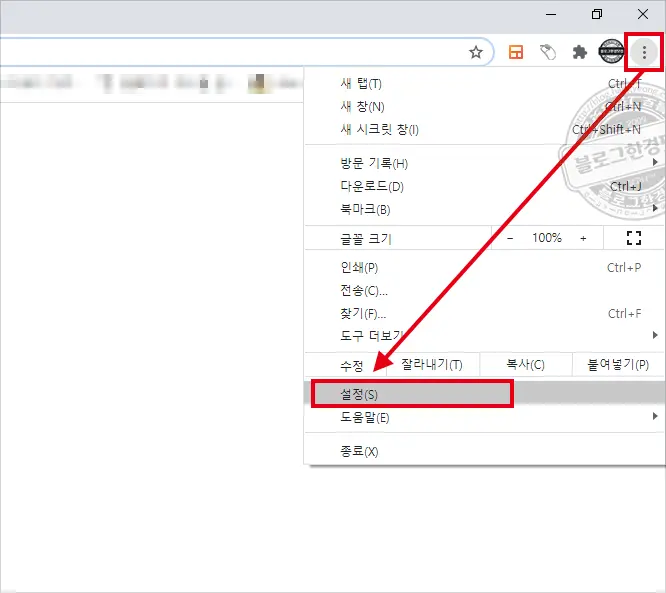Viewport: 666px width, 593px height.
Task: Click the 100% zoom level value
Action: pos(547,237)
